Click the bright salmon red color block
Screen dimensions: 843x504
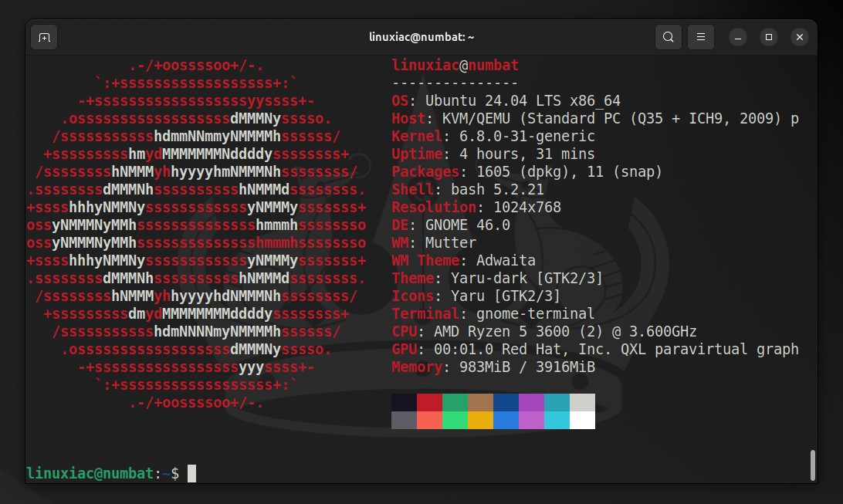point(429,420)
